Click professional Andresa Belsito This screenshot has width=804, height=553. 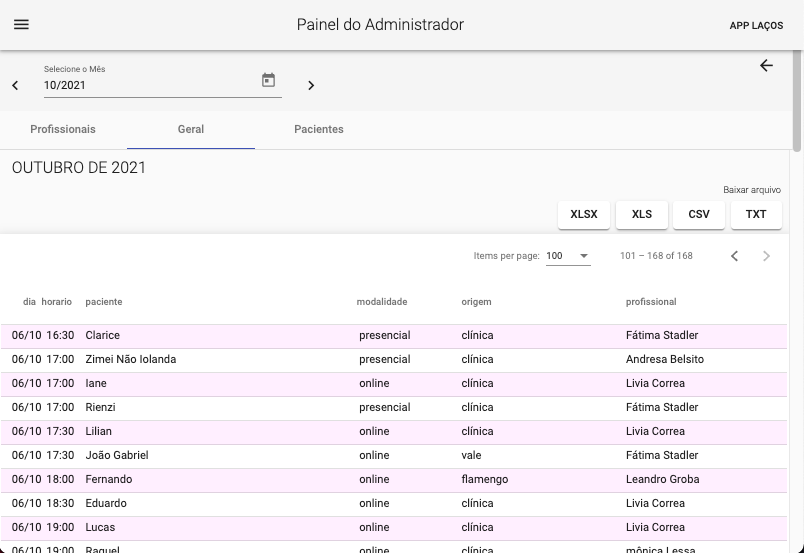[665, 359]
